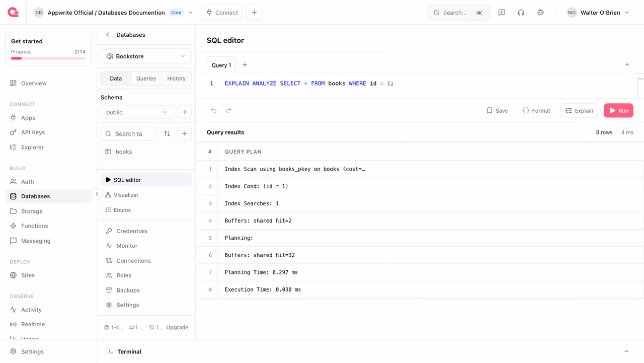
Task: Switch to the Queries tab
Action: click(146, 79)
